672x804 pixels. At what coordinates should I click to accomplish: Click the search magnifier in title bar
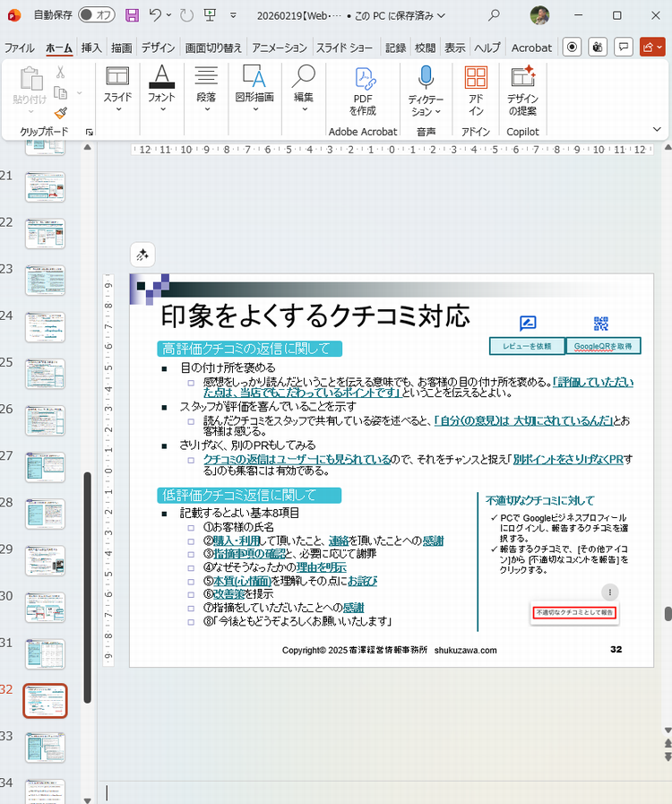(x=494, y=15)
